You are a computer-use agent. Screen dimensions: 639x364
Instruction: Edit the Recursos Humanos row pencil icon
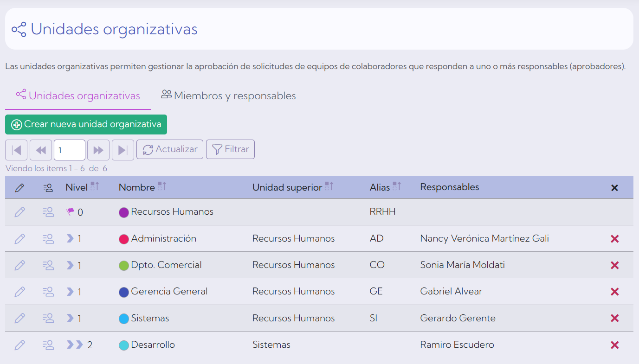coord(19,212)
